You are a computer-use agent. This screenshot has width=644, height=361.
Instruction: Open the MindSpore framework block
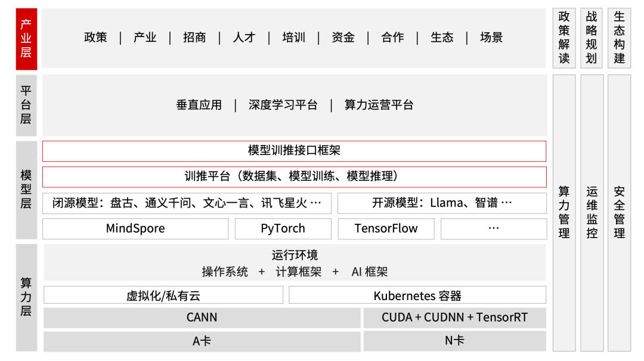coord(135,229)
